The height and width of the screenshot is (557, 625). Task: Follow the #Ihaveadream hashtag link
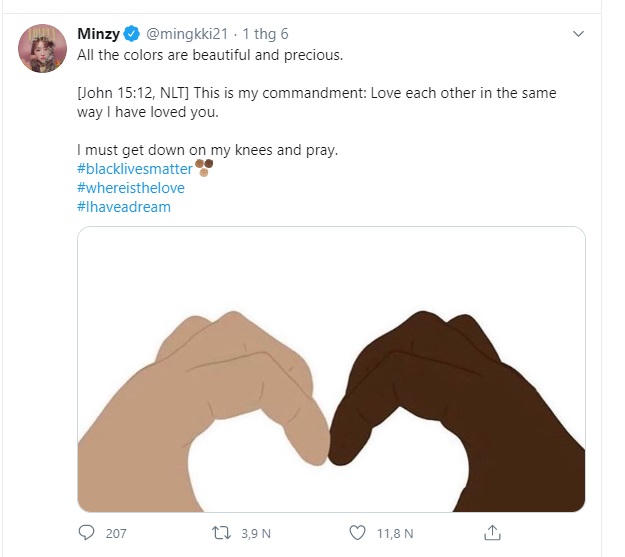(x=124, y=207)
